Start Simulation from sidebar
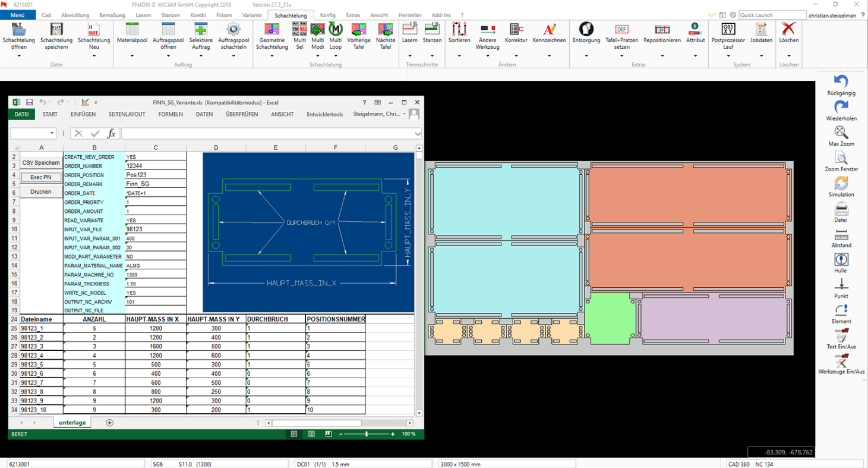The image size is (868, 468). [841, 183]
